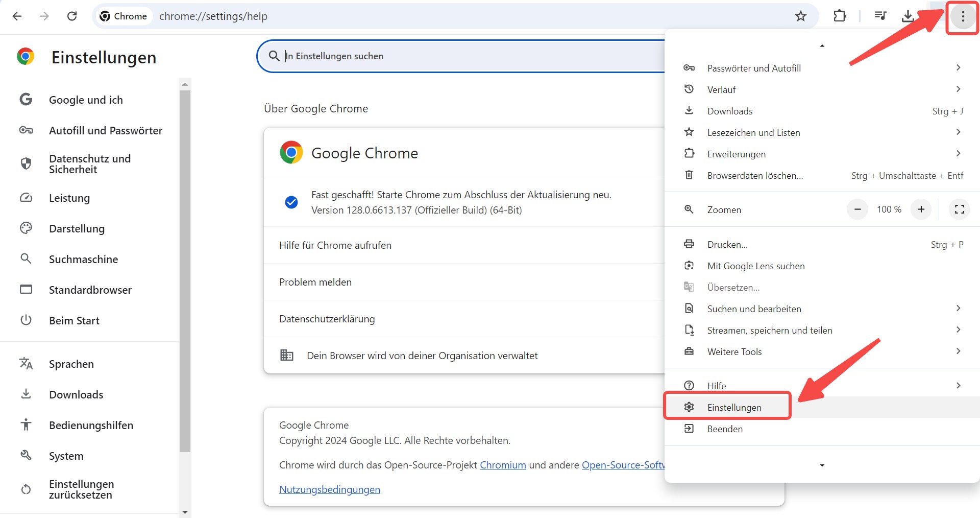Open the three-dot Chrome menu button

point(963,16)
